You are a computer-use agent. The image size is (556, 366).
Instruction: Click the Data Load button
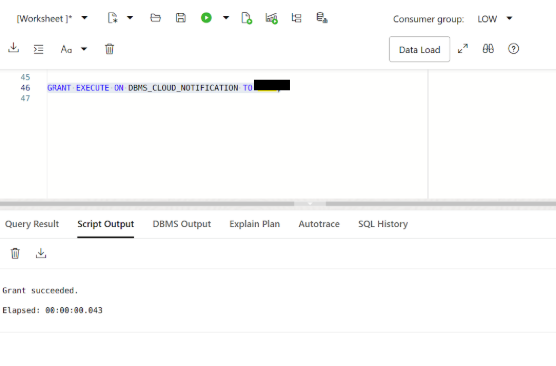[x=419, y=49]
